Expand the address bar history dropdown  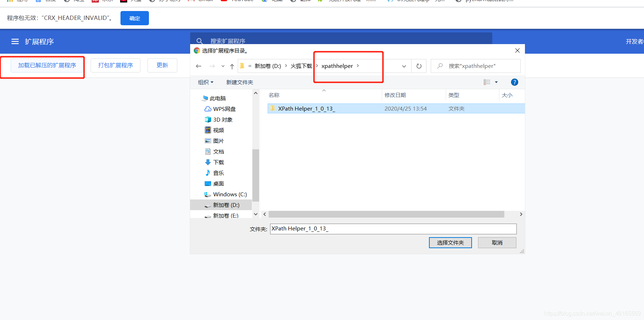click(404, 66)
